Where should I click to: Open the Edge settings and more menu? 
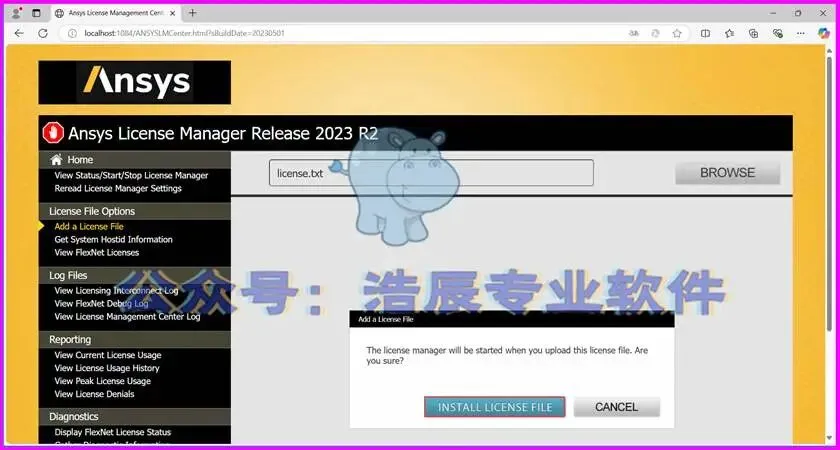coord(800,33)
